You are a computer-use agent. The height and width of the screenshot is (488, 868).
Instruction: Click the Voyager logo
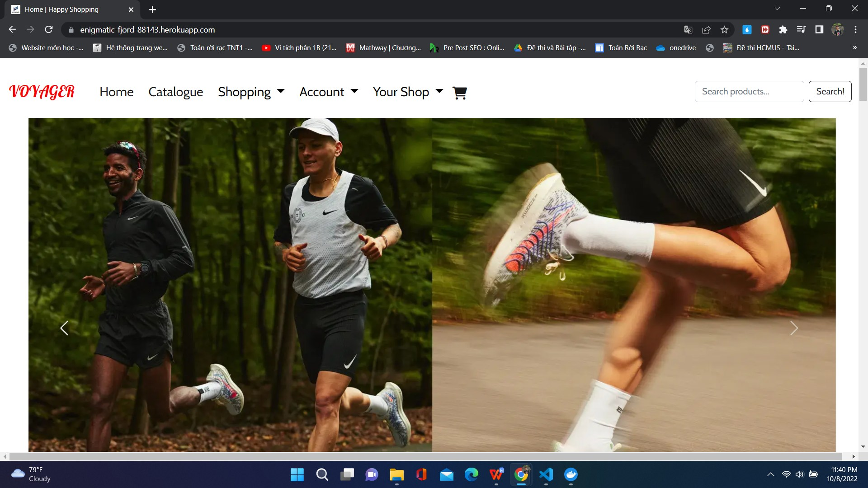pyautogui.click(x=42, y=92)
